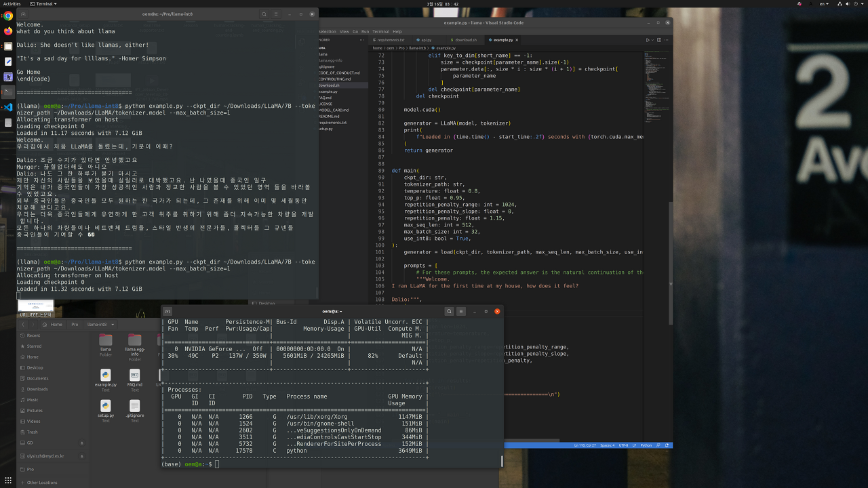
Task: Go forward in Files window
Action: pyautogui.click(x=35, y=324)
